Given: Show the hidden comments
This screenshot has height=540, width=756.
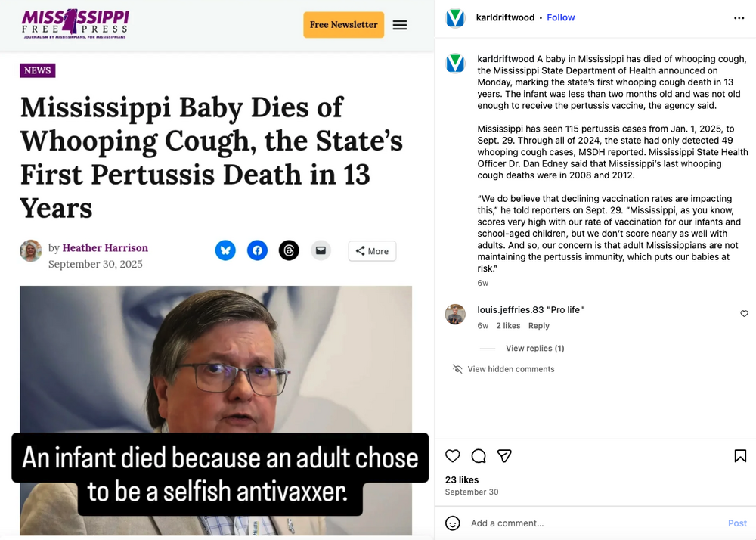Looking at the screenshot, I should pos(510,369).
